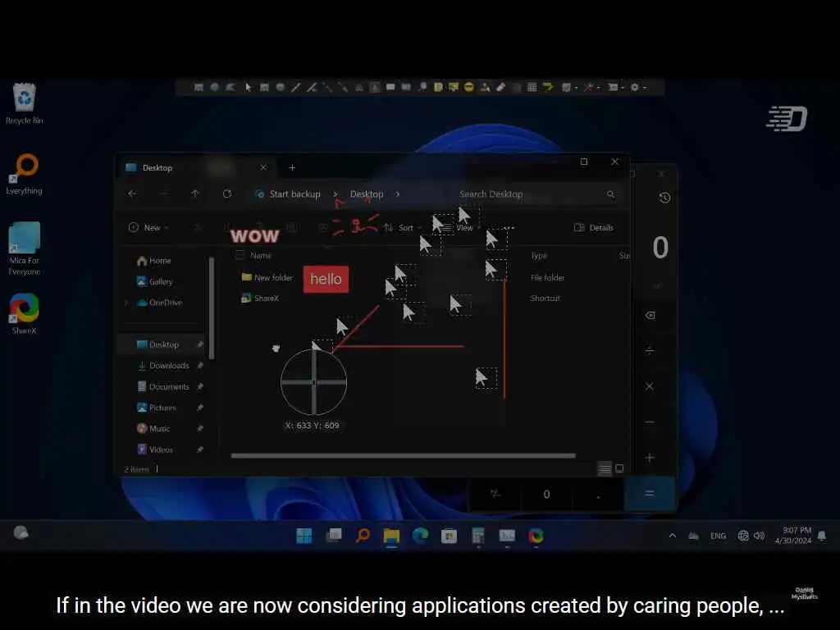The image size is (840, 630).
Task: Choose the freehand region tool in ShareX toolbar
Action: [231, 87]
